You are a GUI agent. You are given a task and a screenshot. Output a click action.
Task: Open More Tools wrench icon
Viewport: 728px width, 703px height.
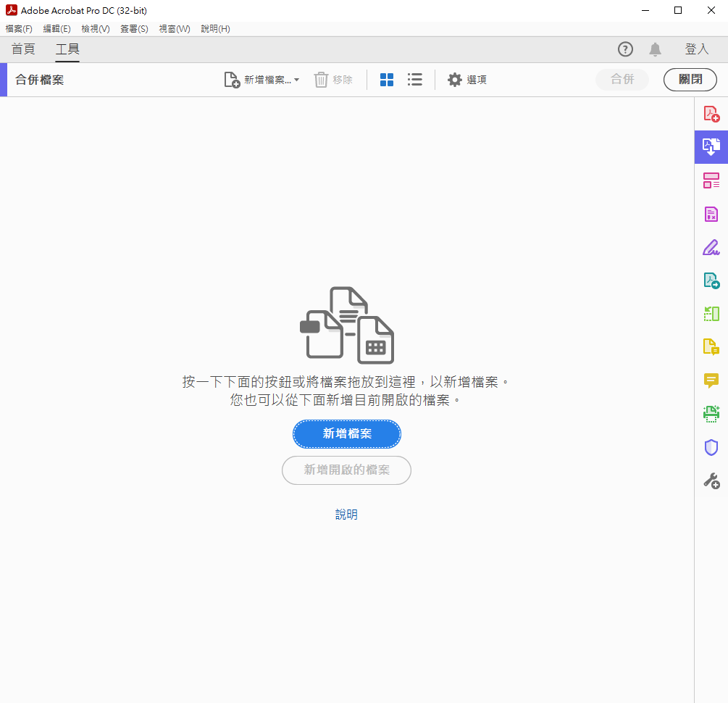tap(711, 481)
